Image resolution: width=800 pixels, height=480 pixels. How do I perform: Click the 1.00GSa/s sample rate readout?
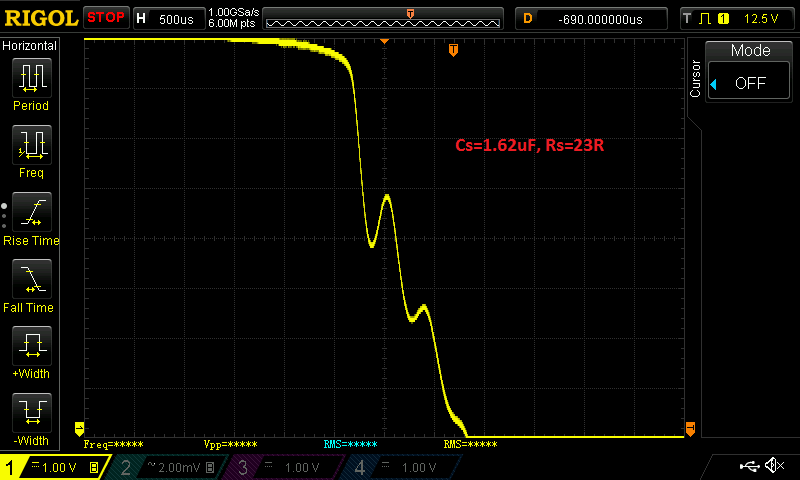pos(234,12)
